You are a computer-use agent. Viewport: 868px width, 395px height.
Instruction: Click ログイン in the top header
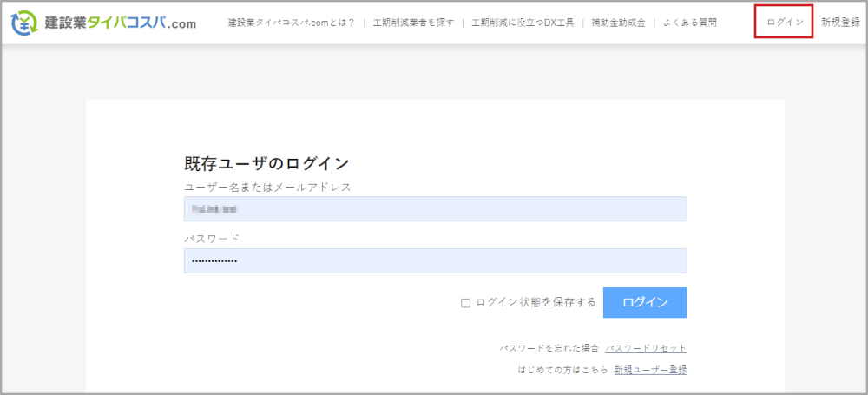784,23
